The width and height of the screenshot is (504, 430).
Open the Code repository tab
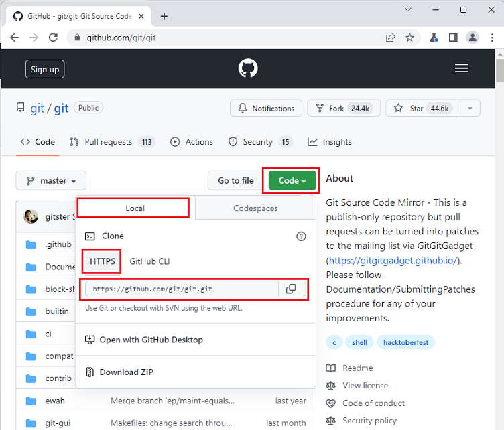(x=38, y=142)
